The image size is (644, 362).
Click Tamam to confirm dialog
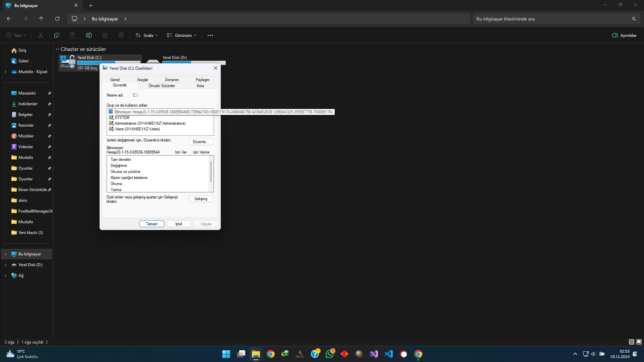(152, 224)
